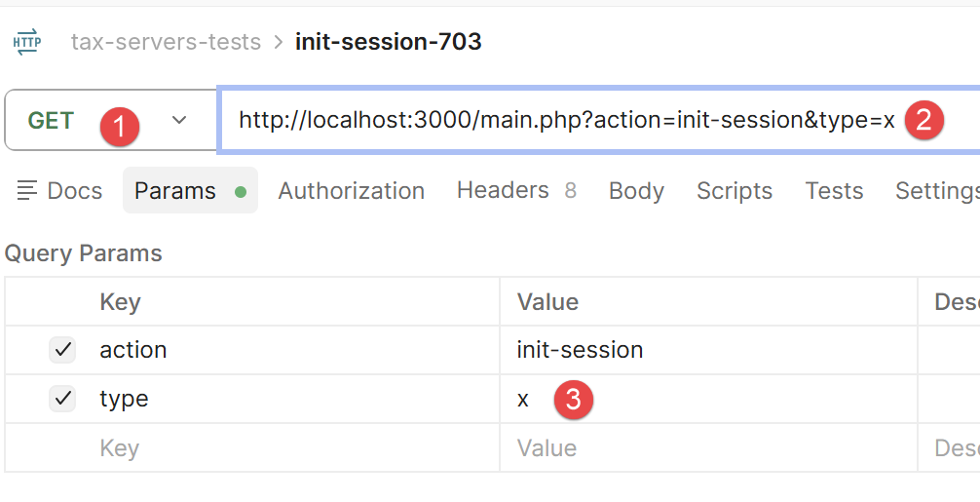
Task: Open the Scripts tab
Action: (735, 191)
